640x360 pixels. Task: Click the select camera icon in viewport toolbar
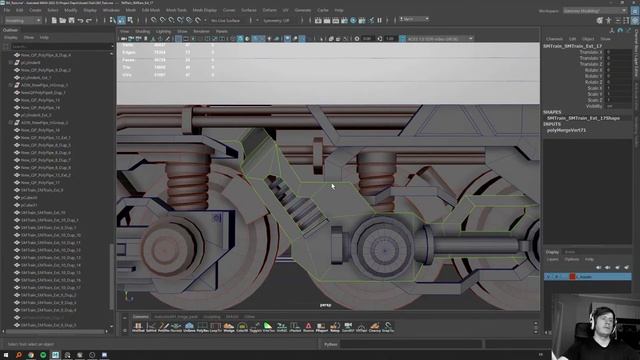124,39
